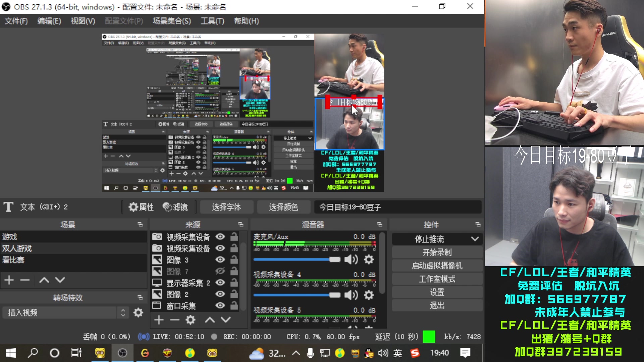Open transition properties gear icon
Image resolution: width=644 pixels, height=362 pixels.
[x=138, y=313]
